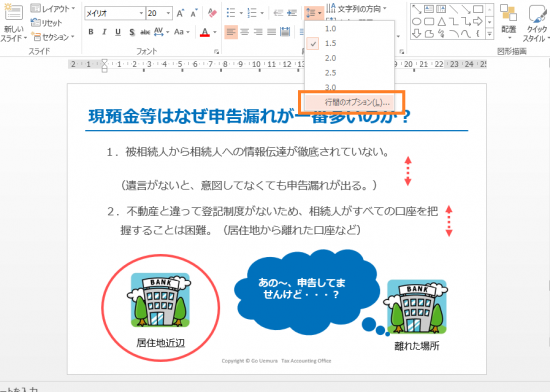Viewport: 550px width, 392px height.
Task: Click the リセット button
Action: click(x=46, y=23)
